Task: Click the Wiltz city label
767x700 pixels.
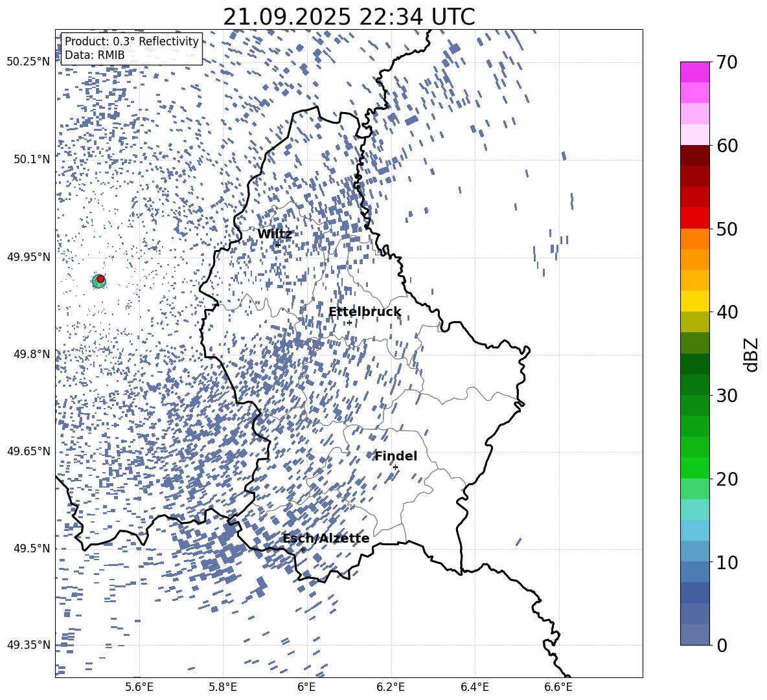Action: (275, 234)
